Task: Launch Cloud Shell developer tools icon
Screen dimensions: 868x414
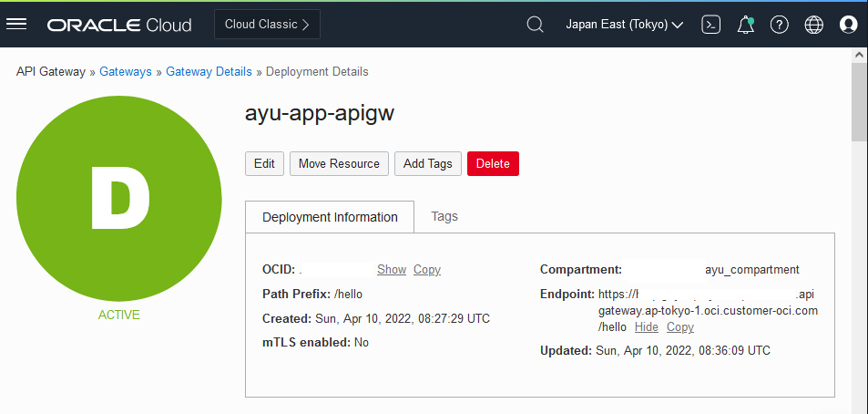Action: coord(710,25)
